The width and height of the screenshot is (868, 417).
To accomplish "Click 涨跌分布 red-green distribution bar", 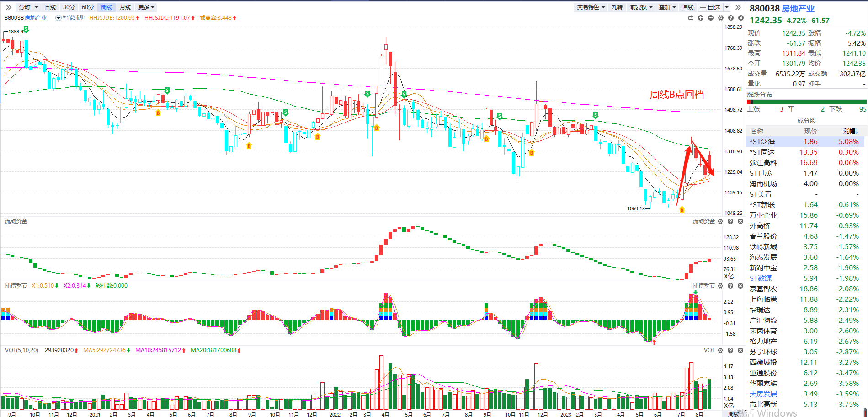I will (806, 102).
